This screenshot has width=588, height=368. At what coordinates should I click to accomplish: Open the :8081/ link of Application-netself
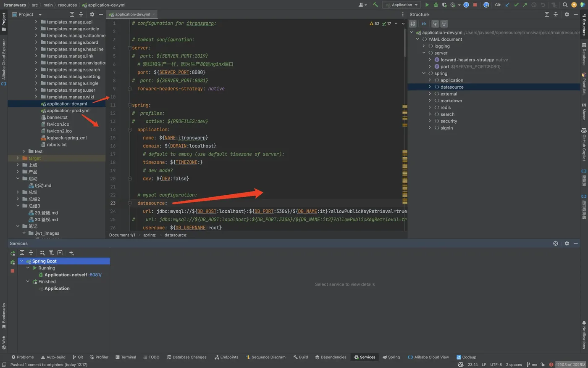95,275
